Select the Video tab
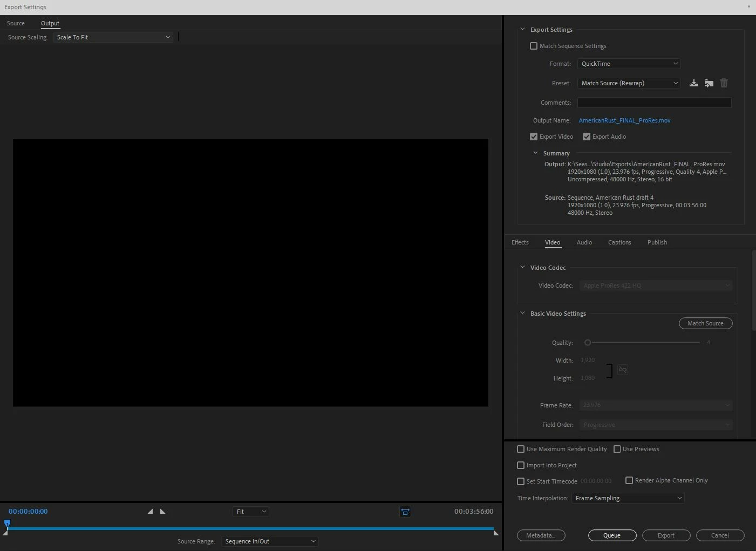This screenshot has height=551, width=756. point(553,242)
